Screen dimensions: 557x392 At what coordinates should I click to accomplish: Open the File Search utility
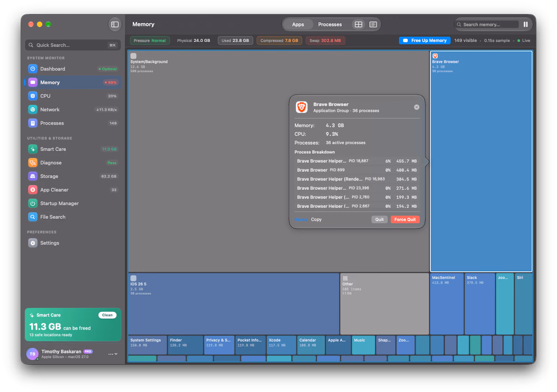(73, 217)
